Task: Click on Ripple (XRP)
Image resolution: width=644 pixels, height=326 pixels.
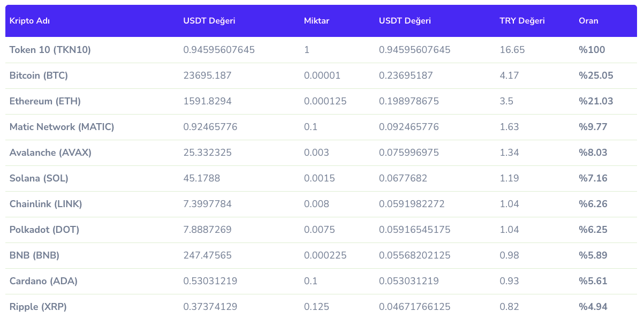Action: tap(38, 307)
